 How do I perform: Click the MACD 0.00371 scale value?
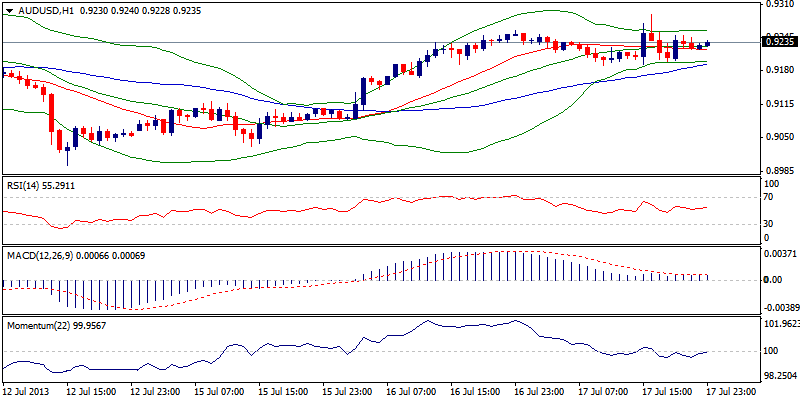coord(778,256)
